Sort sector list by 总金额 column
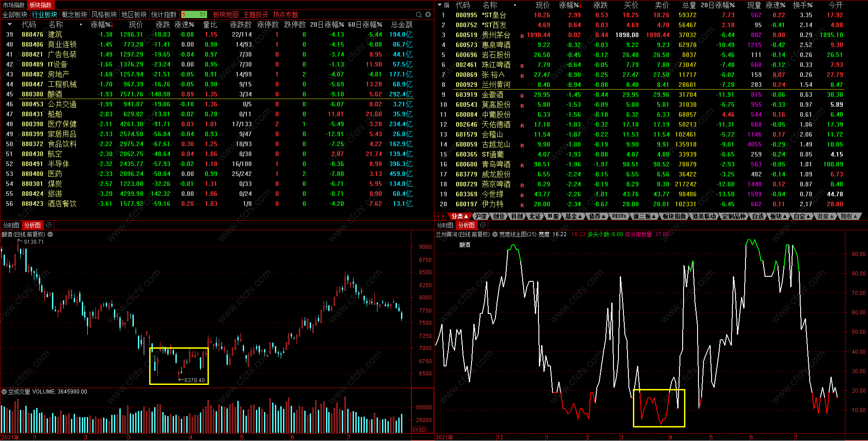 pos(401,24)
